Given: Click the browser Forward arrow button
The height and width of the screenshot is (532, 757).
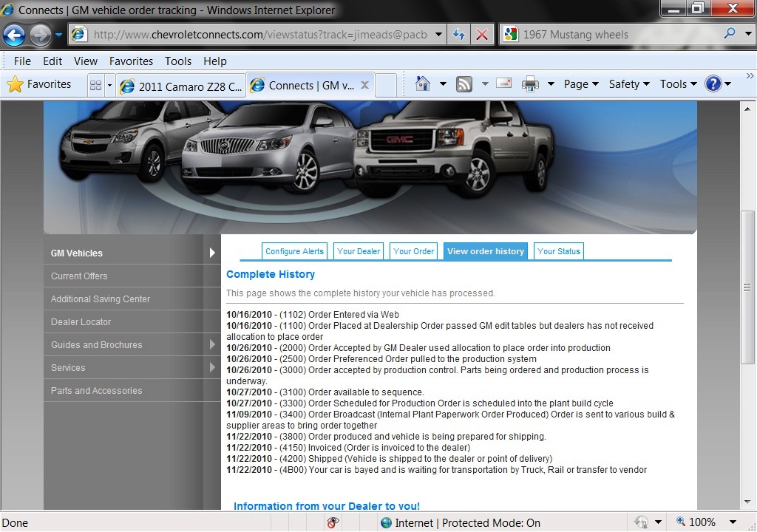Looking at the screenshot, I should [x=40, y=35].
